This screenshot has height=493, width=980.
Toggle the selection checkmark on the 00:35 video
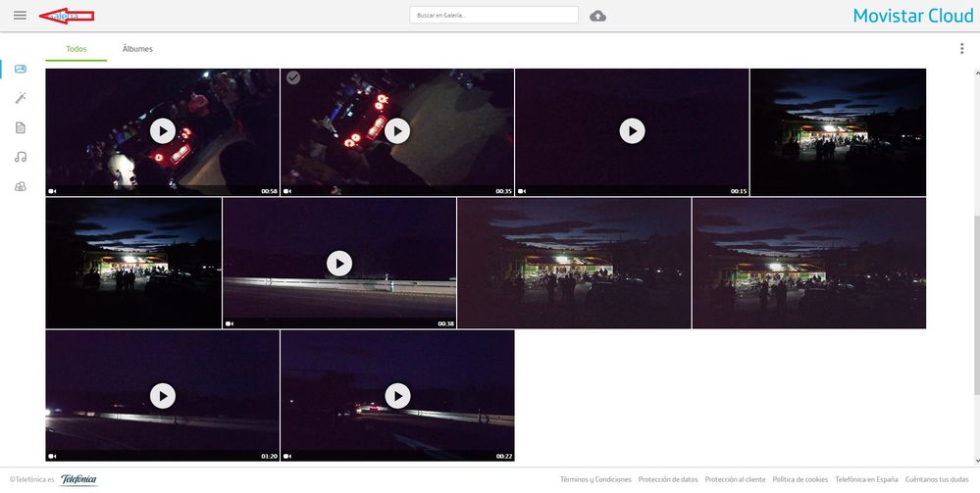(x=293, y=78)
